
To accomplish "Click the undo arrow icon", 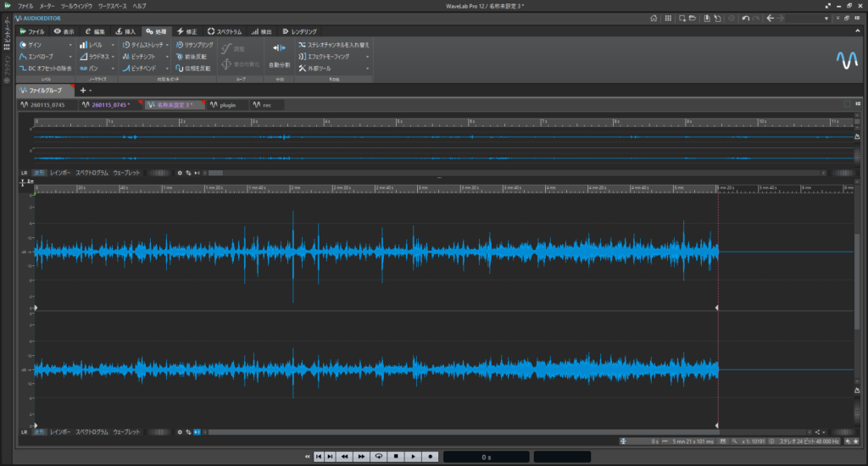I will pyautogui.click(x=744, y=18).
